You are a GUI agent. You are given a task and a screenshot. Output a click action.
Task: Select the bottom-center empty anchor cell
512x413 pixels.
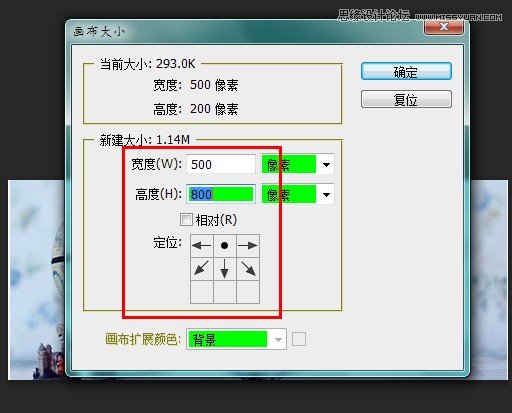225,292
